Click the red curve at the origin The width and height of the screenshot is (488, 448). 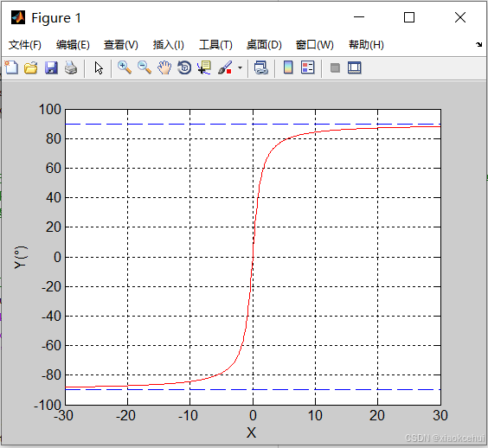click(x=253, y=257)
